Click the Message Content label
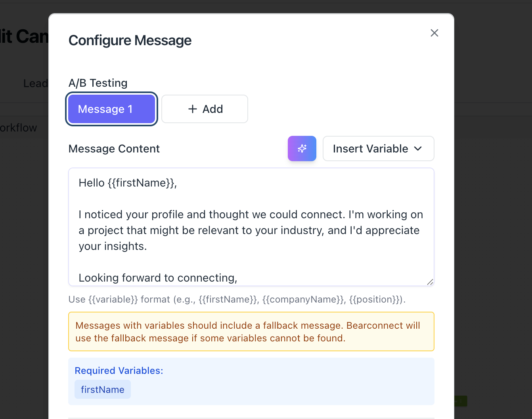Screen dimensions: 532x419 114,149
